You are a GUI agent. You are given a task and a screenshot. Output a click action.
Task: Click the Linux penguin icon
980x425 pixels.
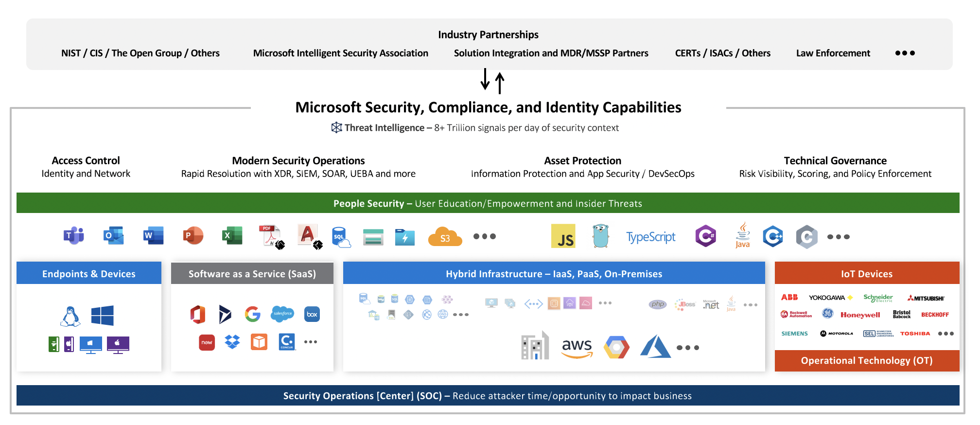tap(70, 316)
